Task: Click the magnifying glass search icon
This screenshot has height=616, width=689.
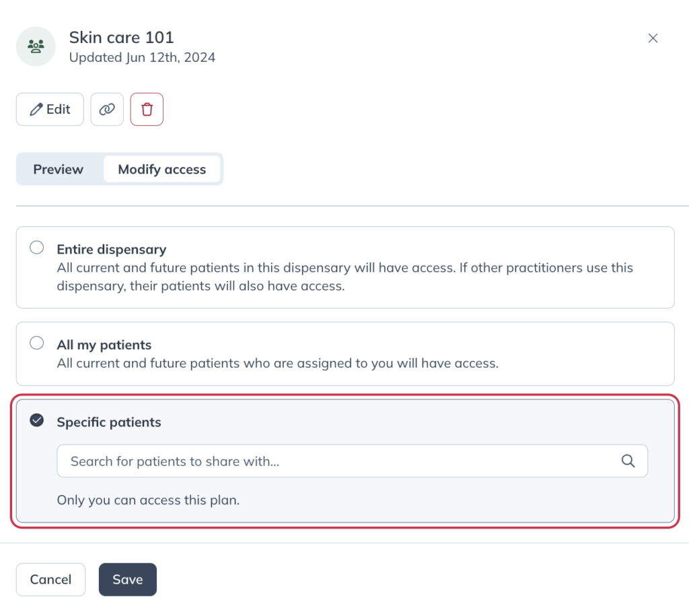Action: pyautogui.click(x=628, y=461)
